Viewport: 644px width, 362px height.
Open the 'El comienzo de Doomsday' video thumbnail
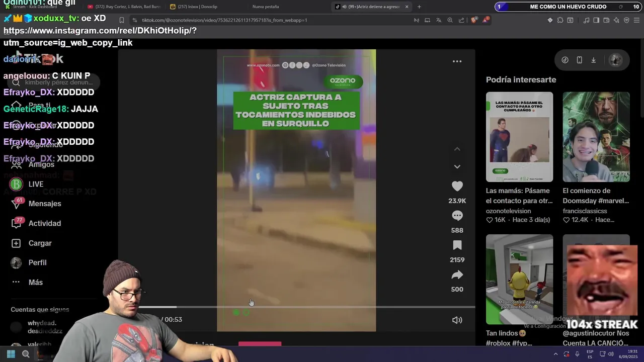click(596, 137)
